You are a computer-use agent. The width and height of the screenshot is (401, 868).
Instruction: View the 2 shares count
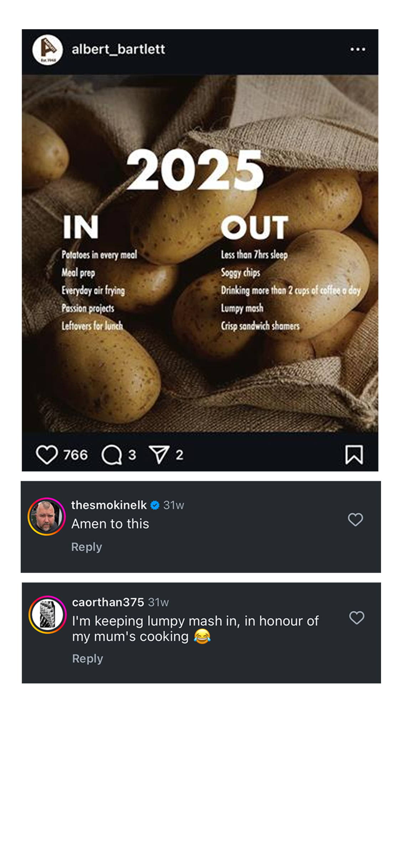tap(179, 455)
